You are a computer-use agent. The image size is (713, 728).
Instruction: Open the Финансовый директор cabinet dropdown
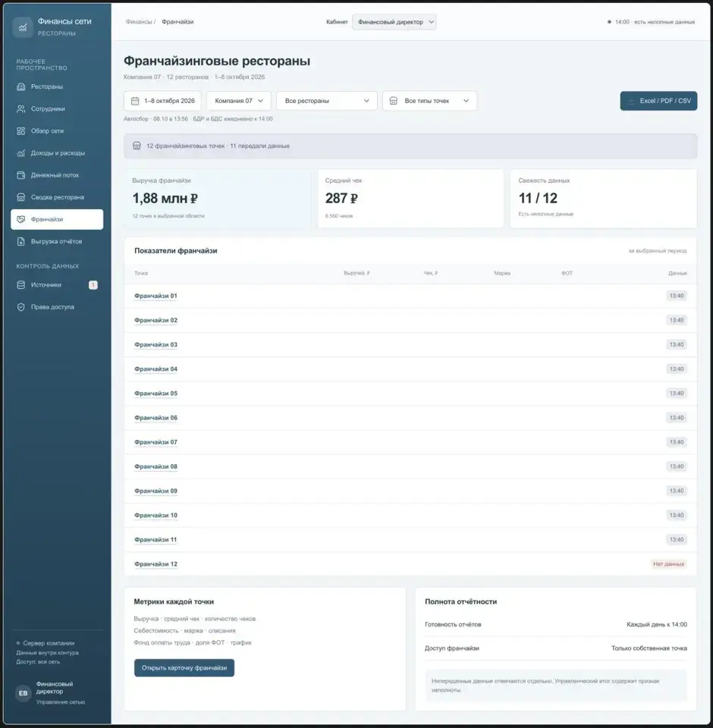coord(394,22)
